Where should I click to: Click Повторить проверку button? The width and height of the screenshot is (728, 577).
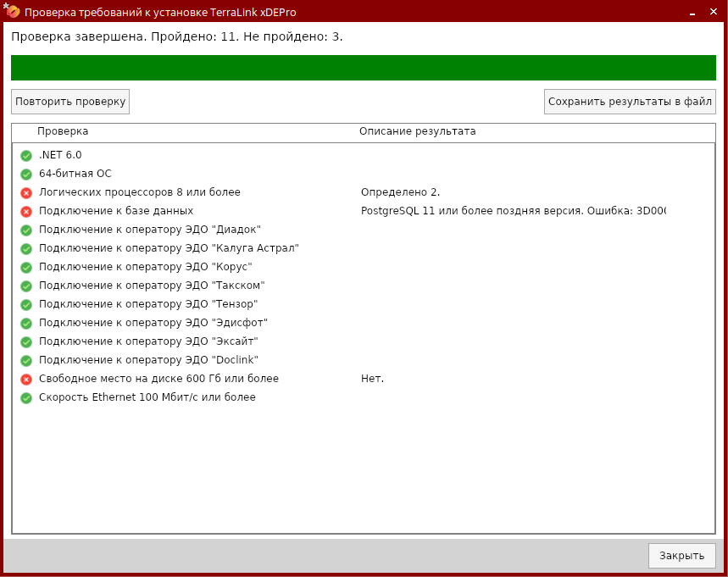(70, 102)
